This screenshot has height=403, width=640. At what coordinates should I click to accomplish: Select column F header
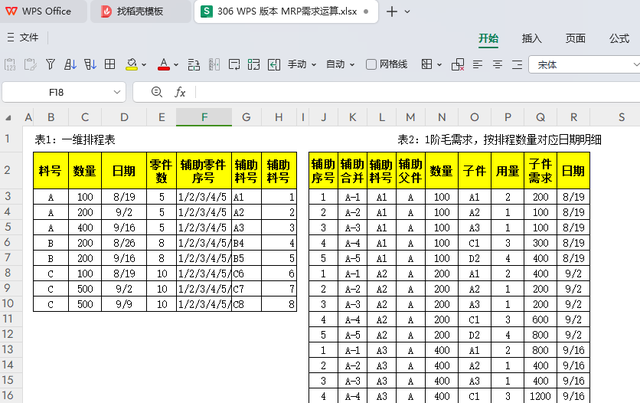pyautogui.click(x=204, y=118)
